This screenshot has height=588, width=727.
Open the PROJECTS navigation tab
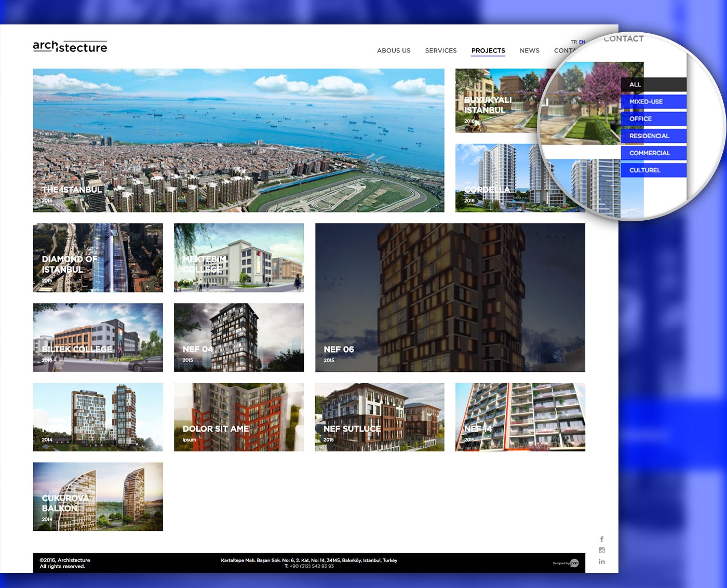coord(488,50)
